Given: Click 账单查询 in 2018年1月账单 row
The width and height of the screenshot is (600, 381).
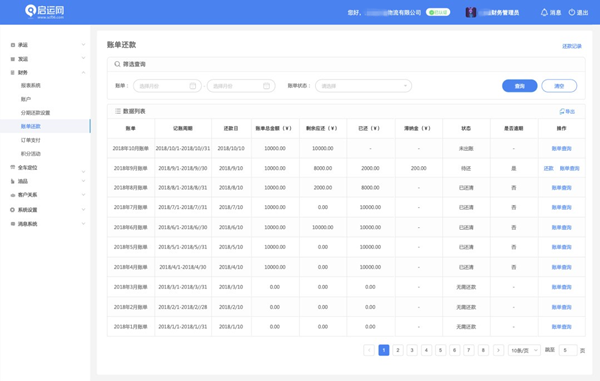Looking at the screenshot, I should tap(561, 327).
